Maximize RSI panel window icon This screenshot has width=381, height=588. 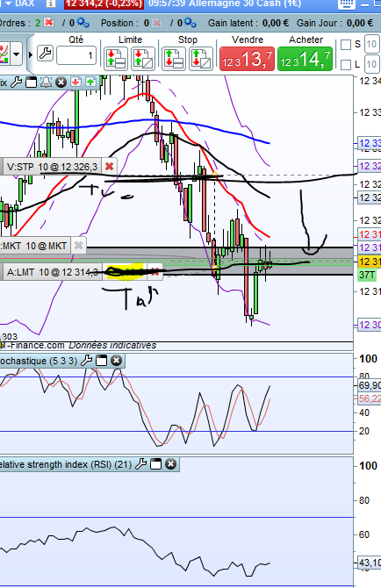(155, 464)
